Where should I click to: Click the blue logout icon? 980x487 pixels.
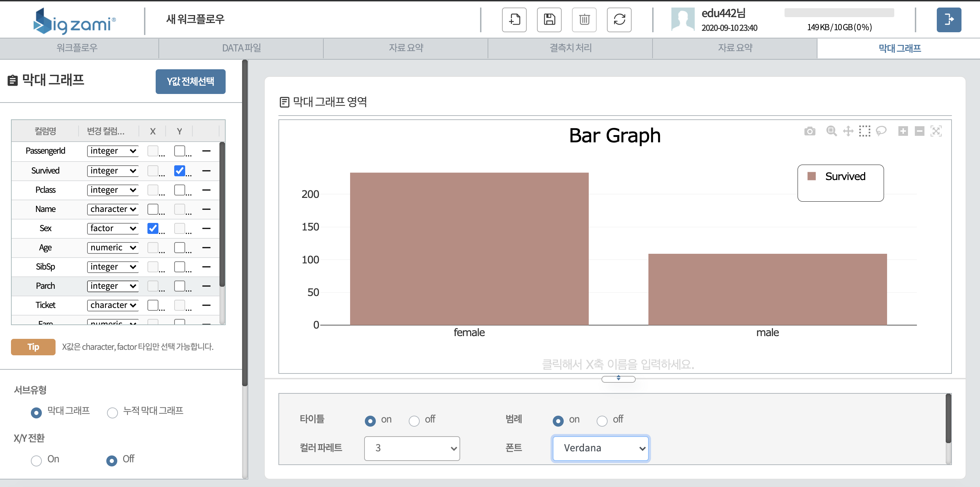948,20
